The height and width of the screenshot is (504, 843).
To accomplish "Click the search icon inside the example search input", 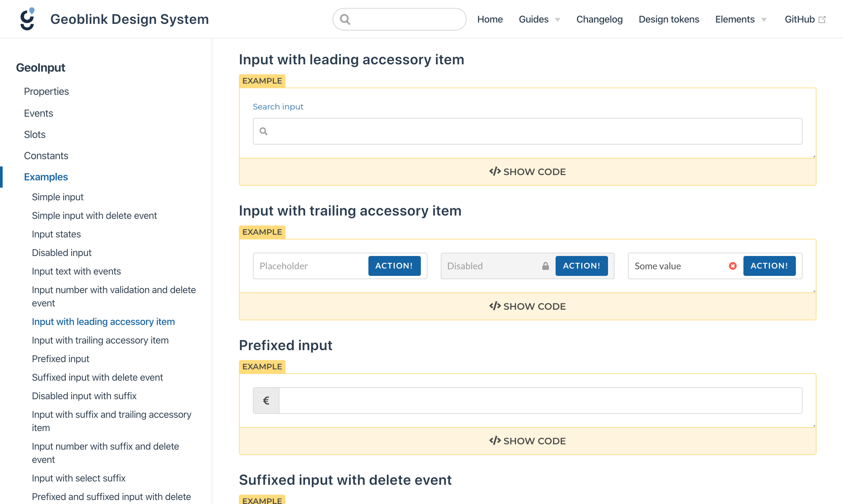I will (264, 131).
